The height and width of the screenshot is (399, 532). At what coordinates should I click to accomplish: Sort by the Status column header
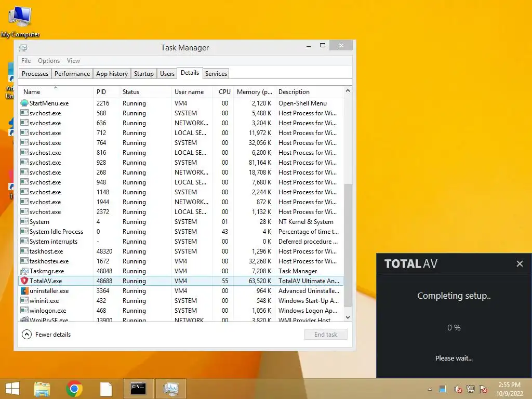pyautogui.click(x=145, y=92)
